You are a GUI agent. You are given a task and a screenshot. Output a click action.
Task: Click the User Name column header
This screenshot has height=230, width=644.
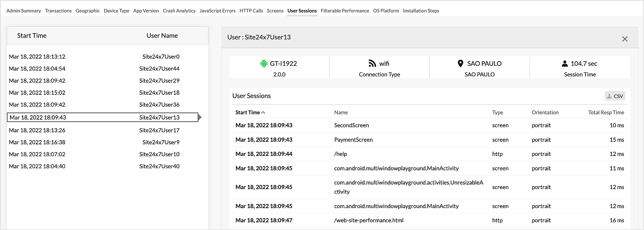162,36
